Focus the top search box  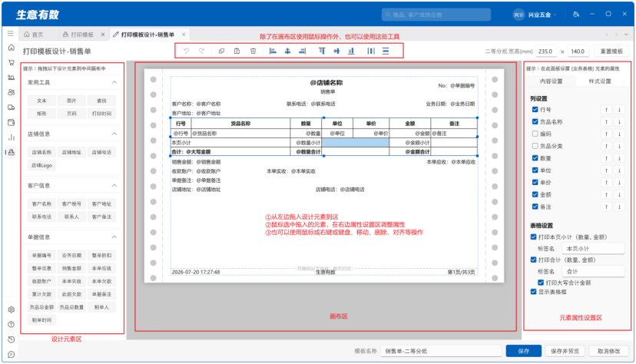tap(436, 15)
